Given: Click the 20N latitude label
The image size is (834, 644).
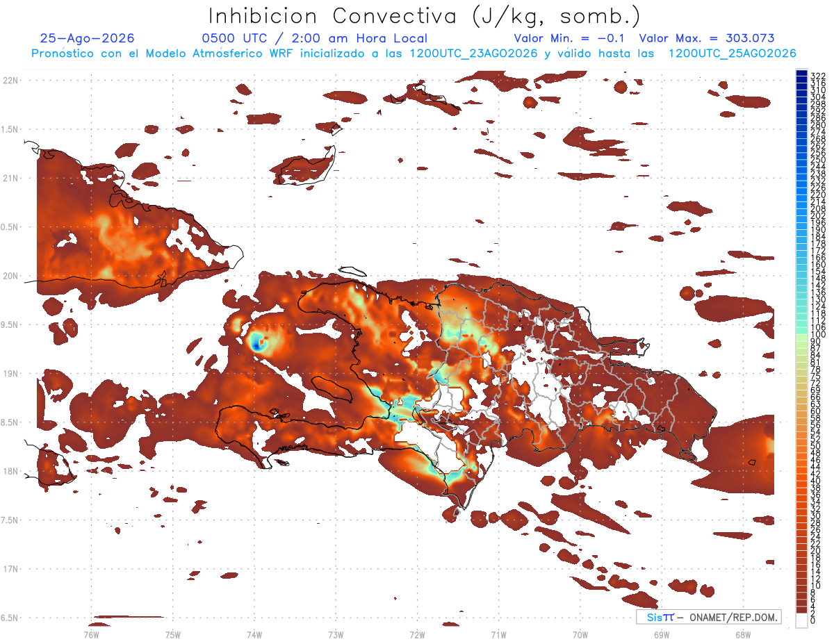Looking at the screenshot, I should (x=10, y=276).
